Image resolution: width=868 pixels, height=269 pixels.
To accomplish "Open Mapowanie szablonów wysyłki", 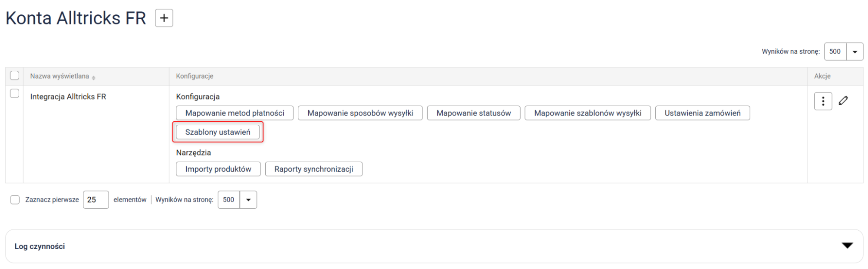I will [587, 113].
